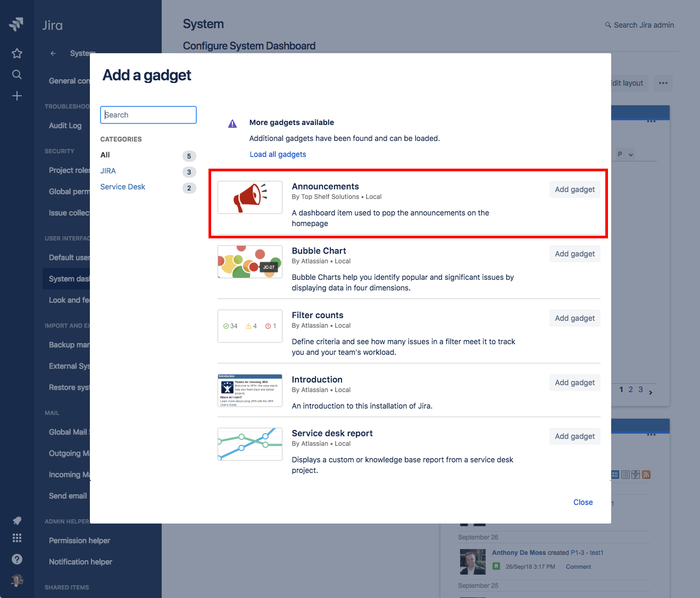Select the Service Desk category
This screenshot has width=700, height=598.
click(123, 187)
